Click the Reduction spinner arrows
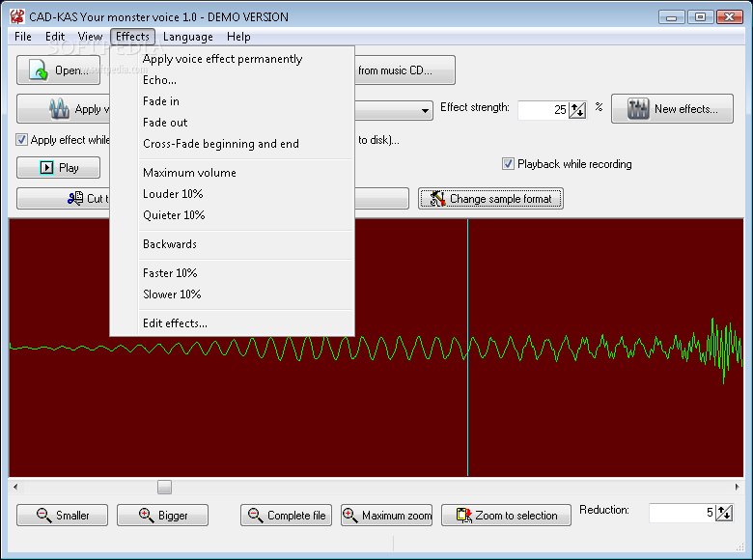Image resolution: width=753 pixels, height=560 pixels. [x=724, y=513]
